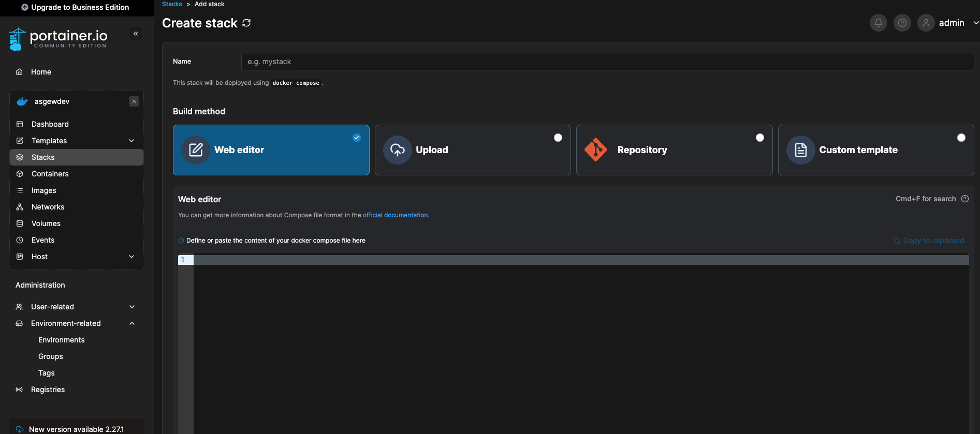Image resolution: width=980 pixels, height=434 pixels.
Task: Click search help icon near Cmd+F hint
Action: pyautogui.click(x=965, y=199)
